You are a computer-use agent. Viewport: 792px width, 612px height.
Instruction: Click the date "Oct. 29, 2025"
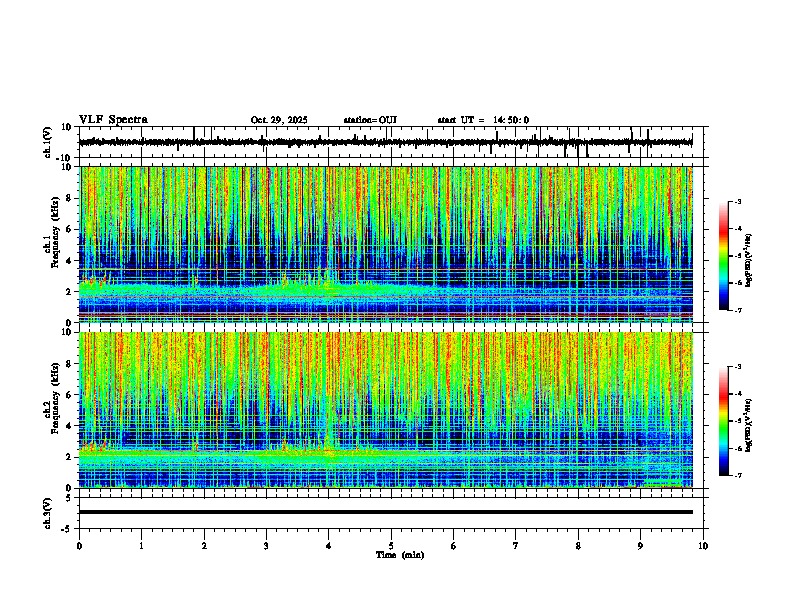(279, 120)
